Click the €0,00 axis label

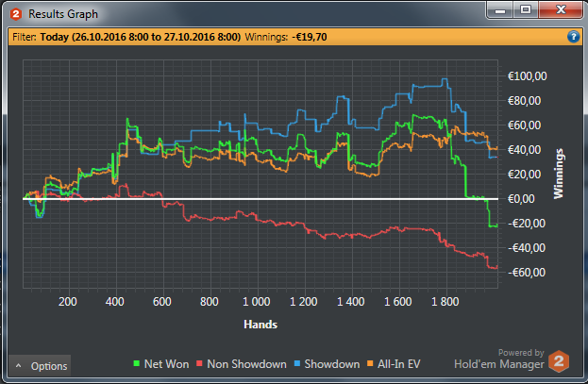click(x=521, y=199)
